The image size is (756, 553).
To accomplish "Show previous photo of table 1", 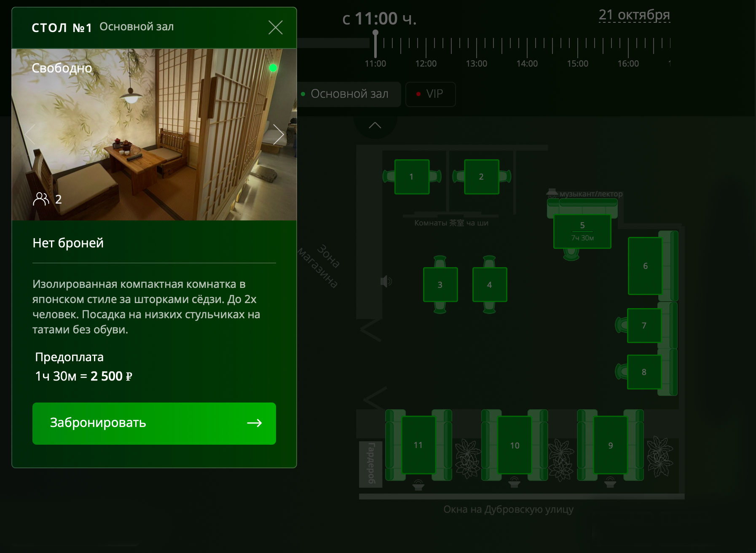I will pos(29,134).
